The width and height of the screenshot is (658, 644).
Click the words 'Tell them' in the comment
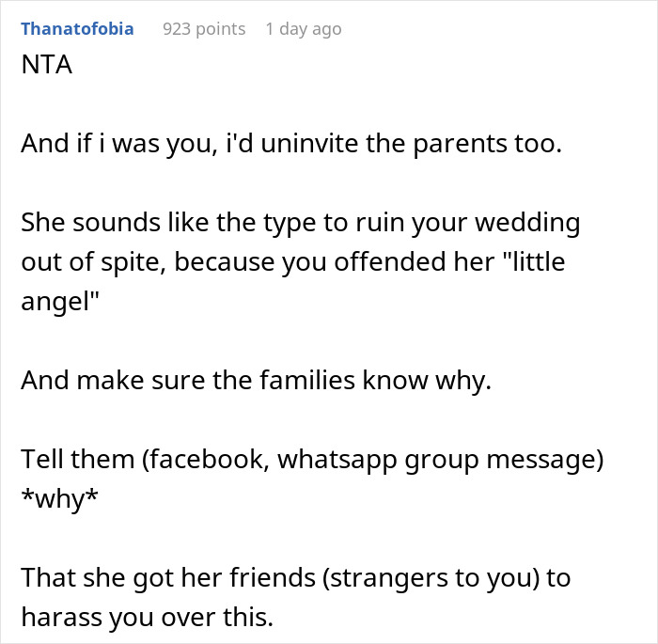(77, 459)
